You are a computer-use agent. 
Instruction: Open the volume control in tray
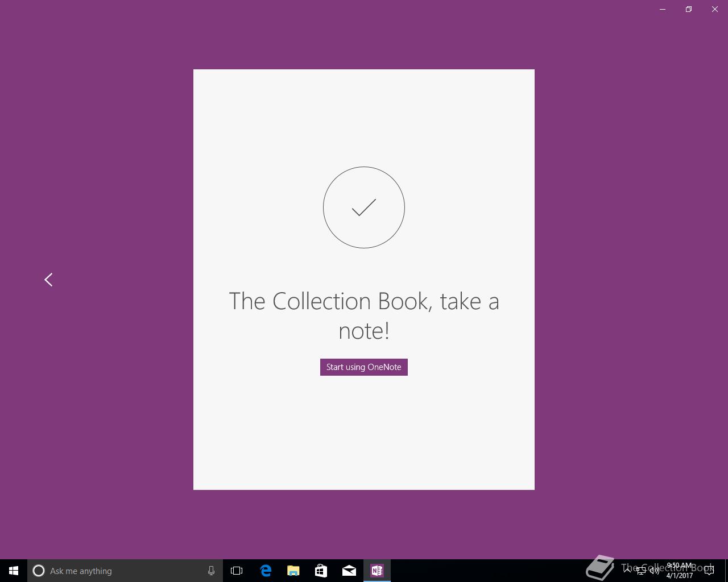[x=655, y=571]
